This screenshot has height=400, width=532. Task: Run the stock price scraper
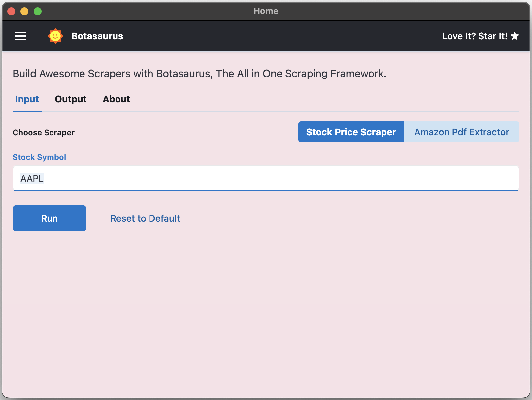point(49,218)
